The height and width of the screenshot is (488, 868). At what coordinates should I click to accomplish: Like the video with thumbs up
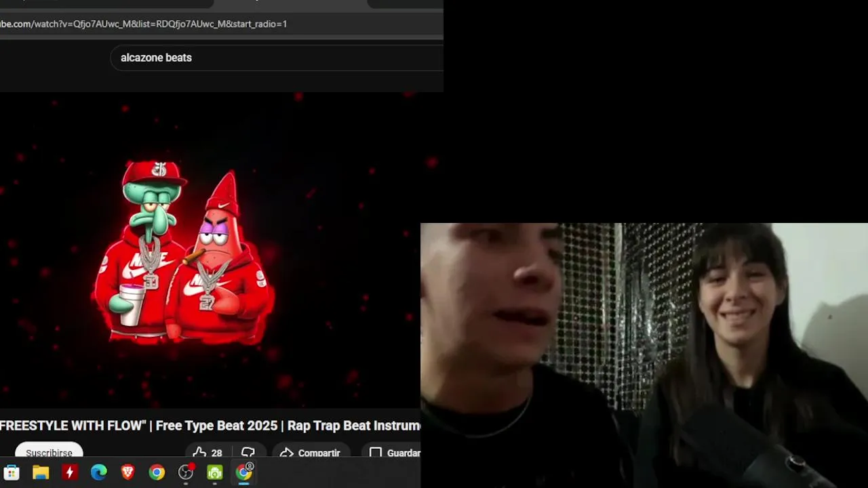click(x=208, y=453)
